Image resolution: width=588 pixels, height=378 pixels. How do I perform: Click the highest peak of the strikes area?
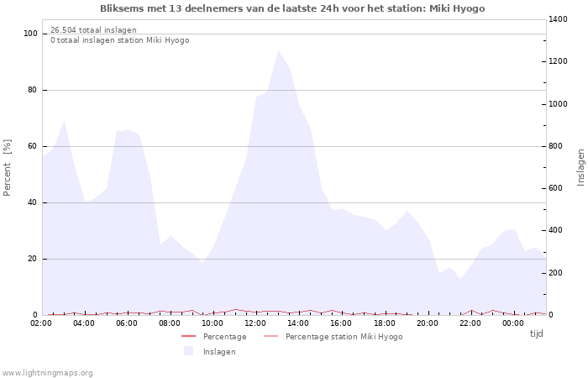(x=278, y=51)
